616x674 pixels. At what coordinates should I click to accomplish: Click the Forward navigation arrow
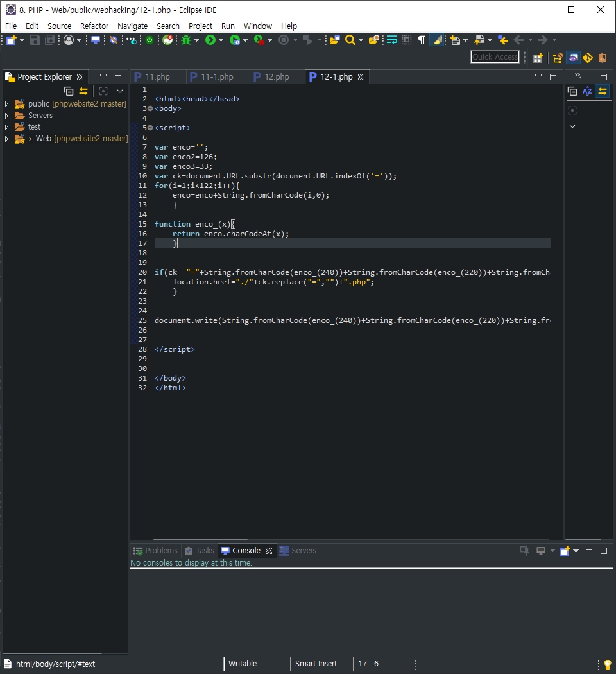[x=543, y=40]
